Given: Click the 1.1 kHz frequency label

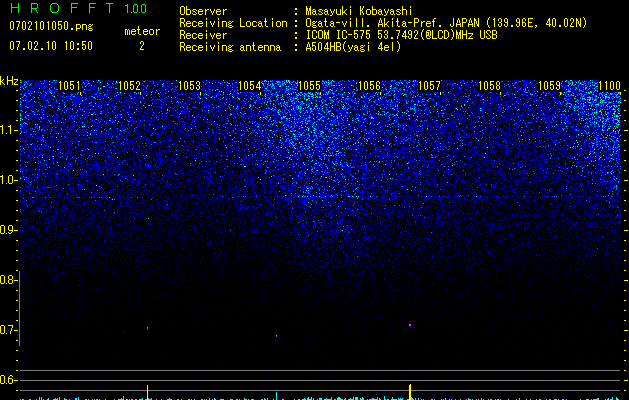Looking at the screenshot, I should pyautogui.click(x=8, y=130).
